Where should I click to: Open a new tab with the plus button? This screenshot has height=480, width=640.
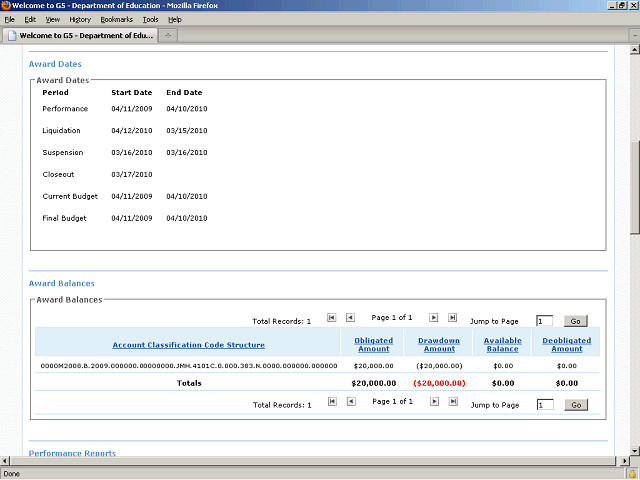pyautogui.click(x=169, y=35)
